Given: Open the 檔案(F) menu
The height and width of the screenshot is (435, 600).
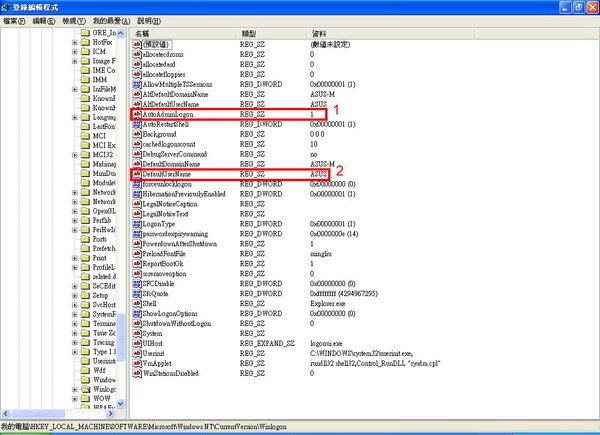Looking at the screenshot, I should [14, 21].
